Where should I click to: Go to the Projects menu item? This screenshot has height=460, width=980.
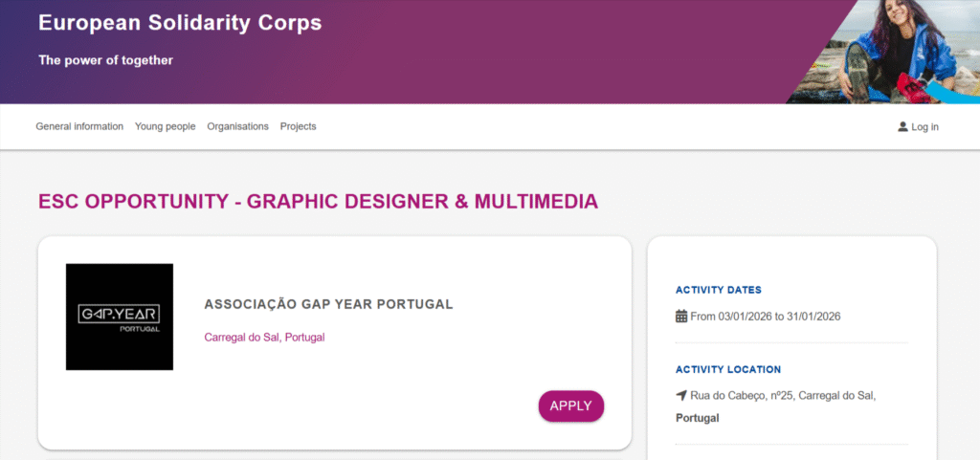(x=298, y=126)
